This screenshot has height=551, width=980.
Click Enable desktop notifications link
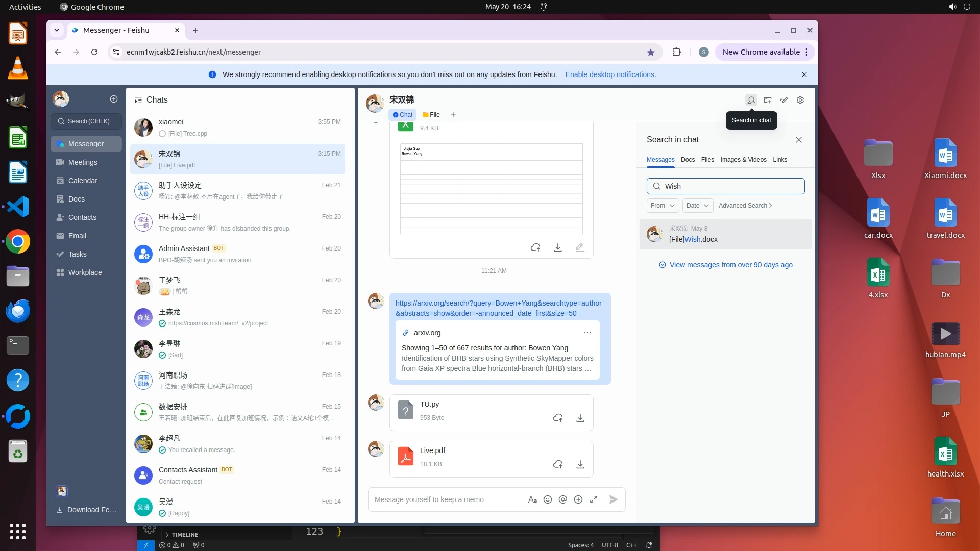610,74
